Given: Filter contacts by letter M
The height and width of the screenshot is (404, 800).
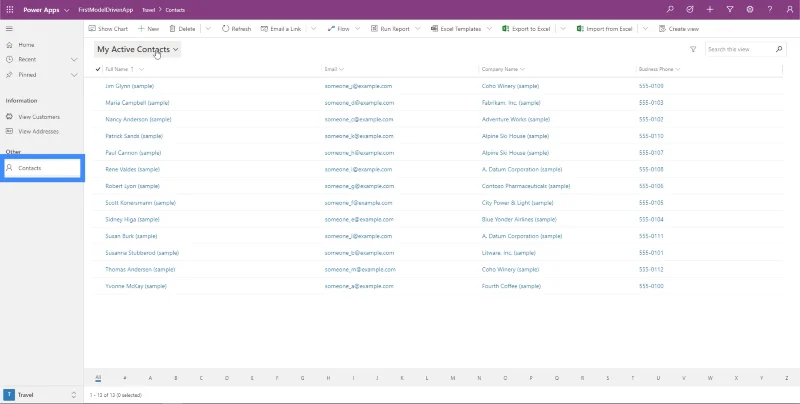Looking at the screenshot, I should [x=453, y=378].
